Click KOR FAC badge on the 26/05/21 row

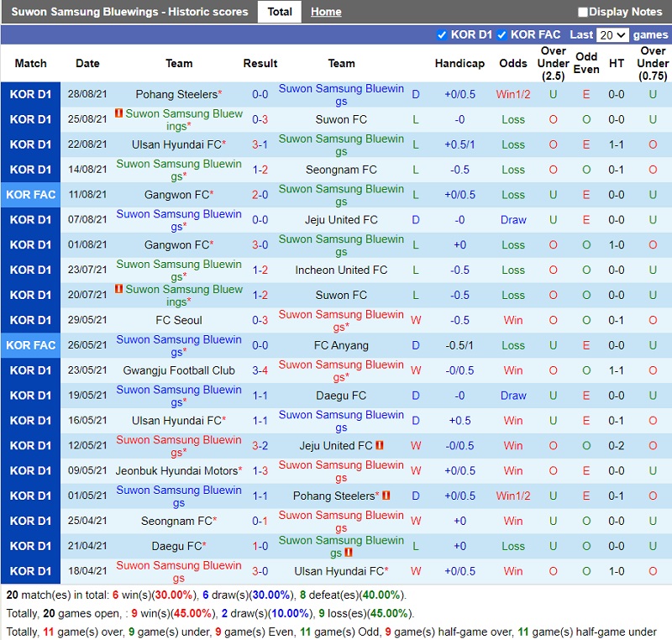pos(31,345)
